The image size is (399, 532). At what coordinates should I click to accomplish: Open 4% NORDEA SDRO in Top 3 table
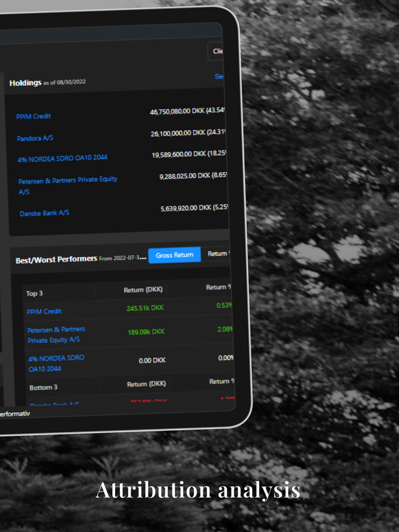(56, 363)
